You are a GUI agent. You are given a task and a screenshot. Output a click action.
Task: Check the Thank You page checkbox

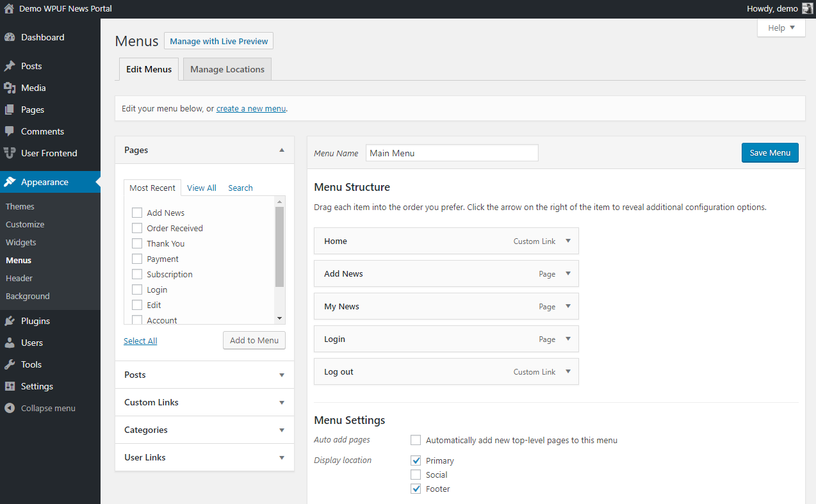coord(137,243)
